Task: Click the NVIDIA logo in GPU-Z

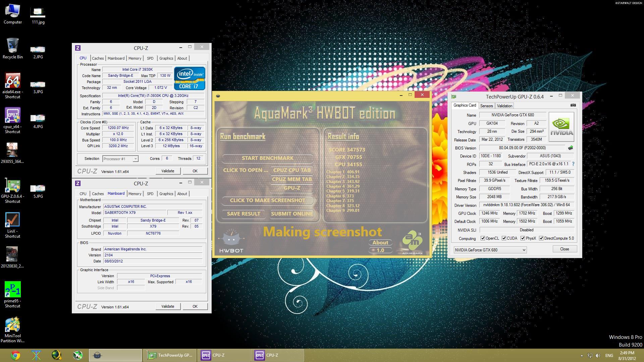Action: 561,127
